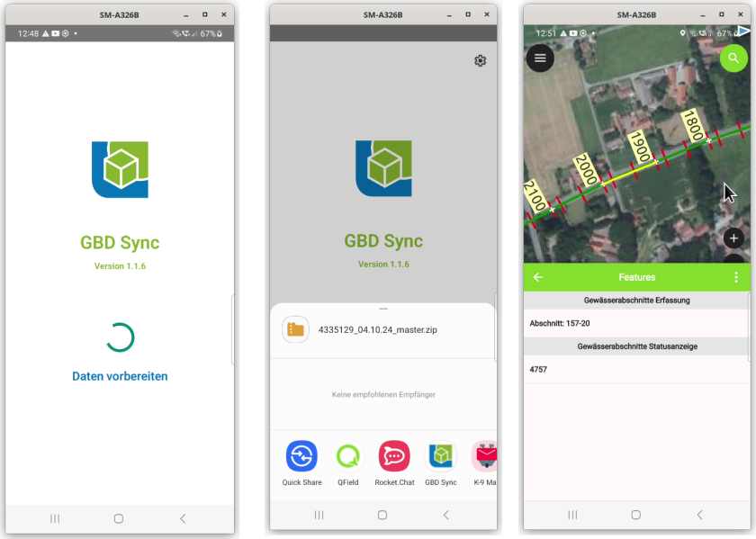Click the yellow highlighted river segment
This screenshot has width=756, height=539.
(x=630, y=174)
